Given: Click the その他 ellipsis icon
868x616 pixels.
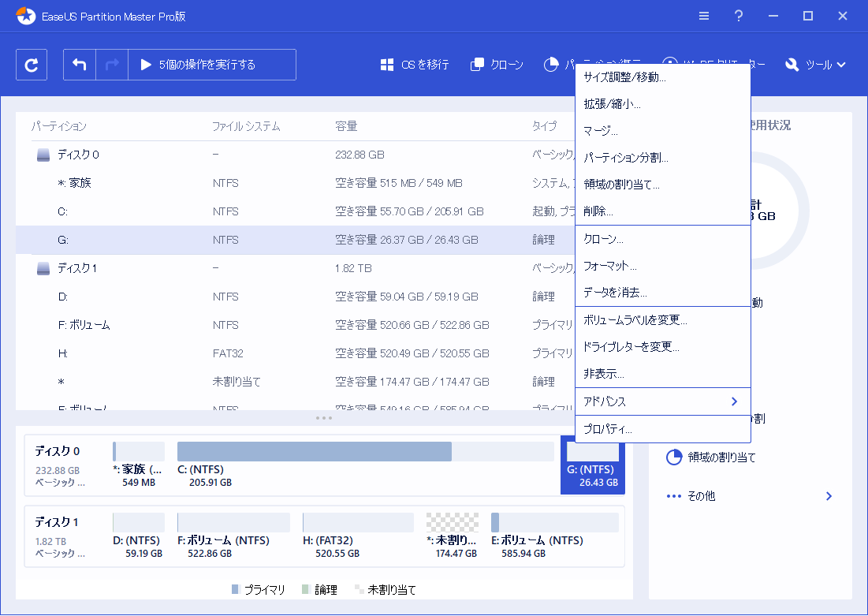Looking at the screenshot, I should click(x=674, y=496).
